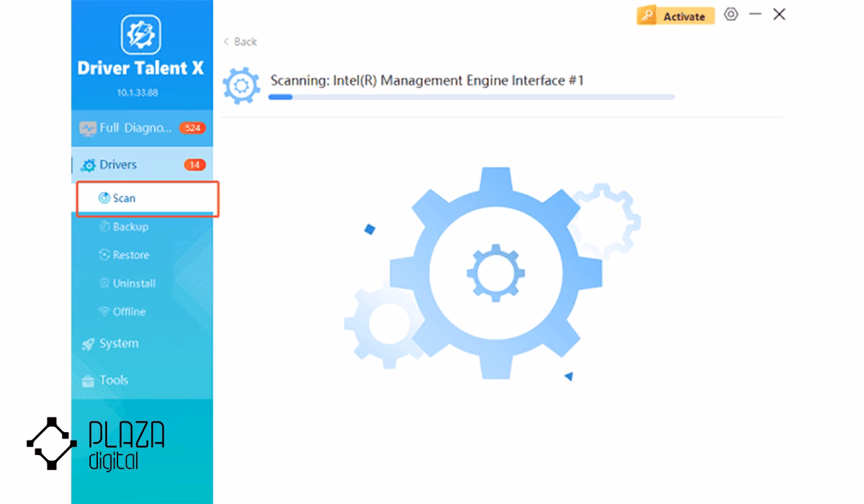Click the 14 badge beside Drivers
Screen dimensions: 864x504
pos(194,165)
